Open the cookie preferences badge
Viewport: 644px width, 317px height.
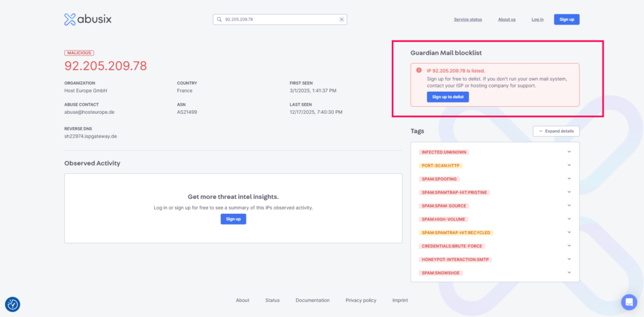pyautogui.click(x=13, y=304)
